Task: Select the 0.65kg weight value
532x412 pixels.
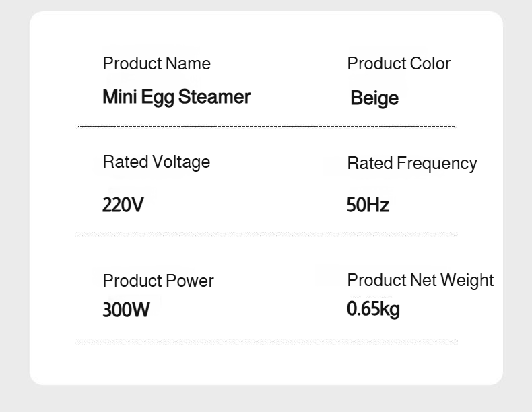Action: tap(373, 309)
